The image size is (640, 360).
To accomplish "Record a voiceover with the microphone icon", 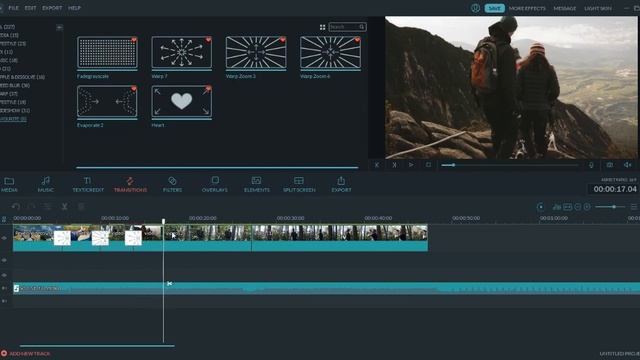I will pos(591,165).
